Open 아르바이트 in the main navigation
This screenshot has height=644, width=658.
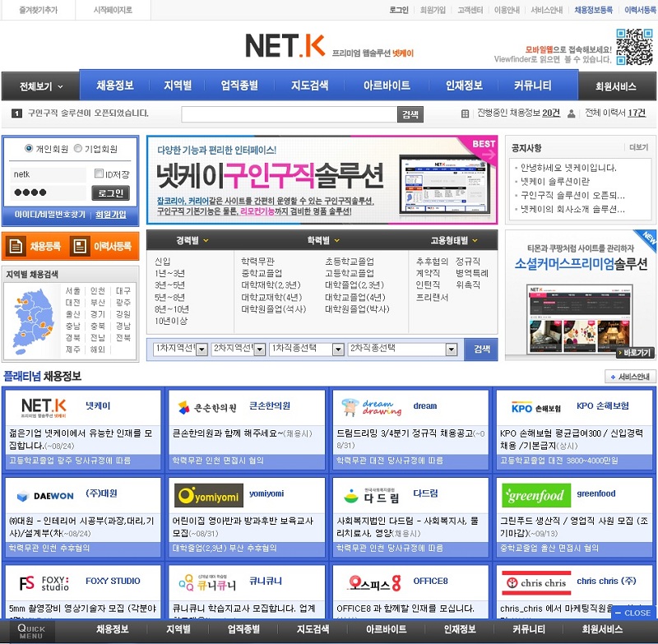pyautogui.click(x=387, y=85)
